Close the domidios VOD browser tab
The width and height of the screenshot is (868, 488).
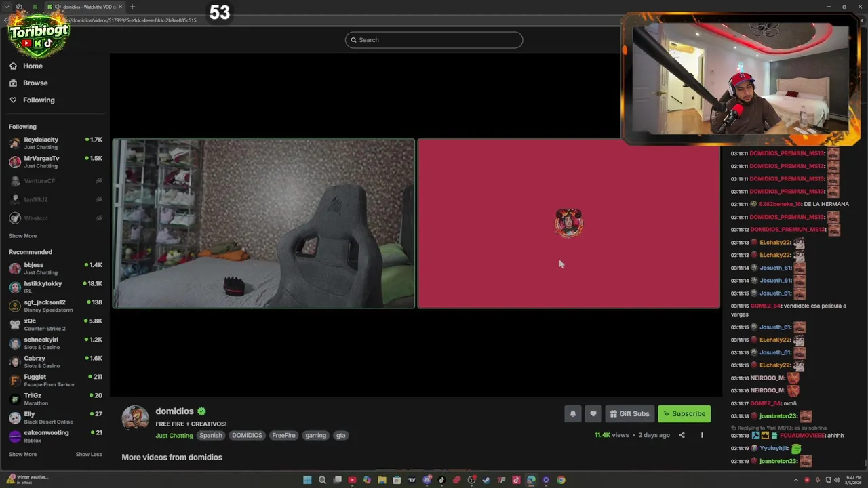click(x=121, y=7)
